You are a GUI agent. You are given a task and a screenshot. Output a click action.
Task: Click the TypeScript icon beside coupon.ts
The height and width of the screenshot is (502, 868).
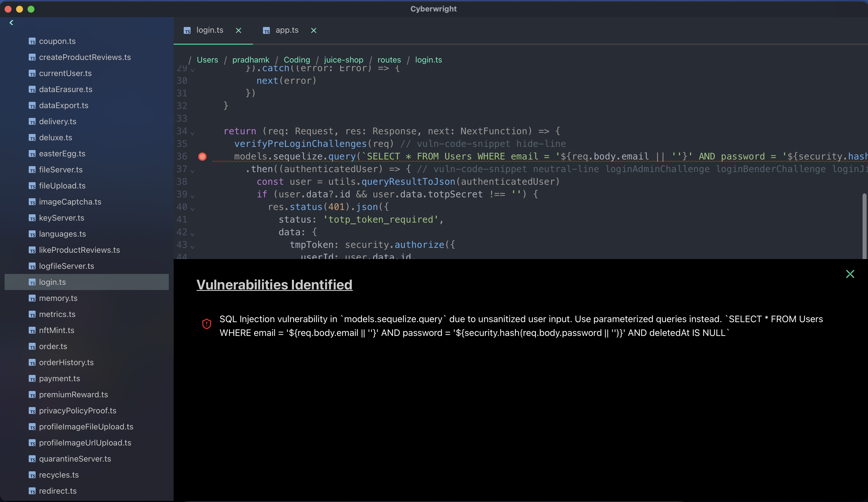[x=32, y=41]
